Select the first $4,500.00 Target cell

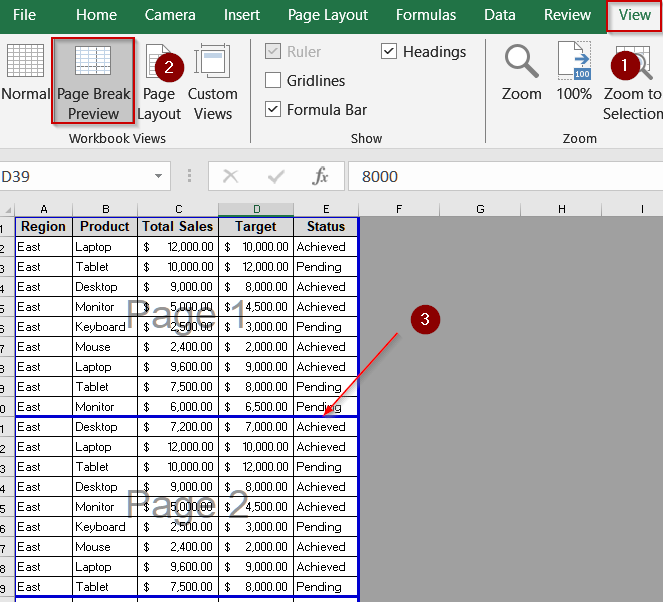click(x=256, y=307)
